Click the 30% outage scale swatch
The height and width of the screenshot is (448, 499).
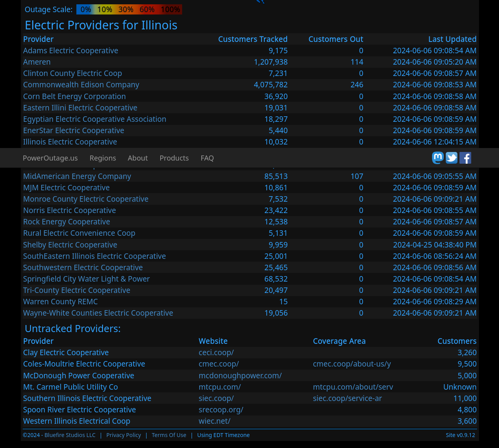click(126, 9)
